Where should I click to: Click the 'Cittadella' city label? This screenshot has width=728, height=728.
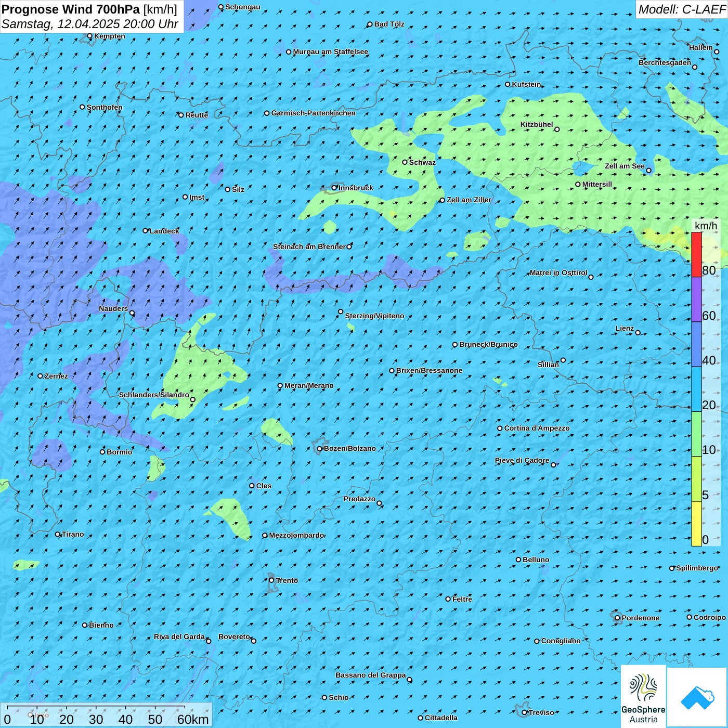pyautogui.click(x=441, y=718)
